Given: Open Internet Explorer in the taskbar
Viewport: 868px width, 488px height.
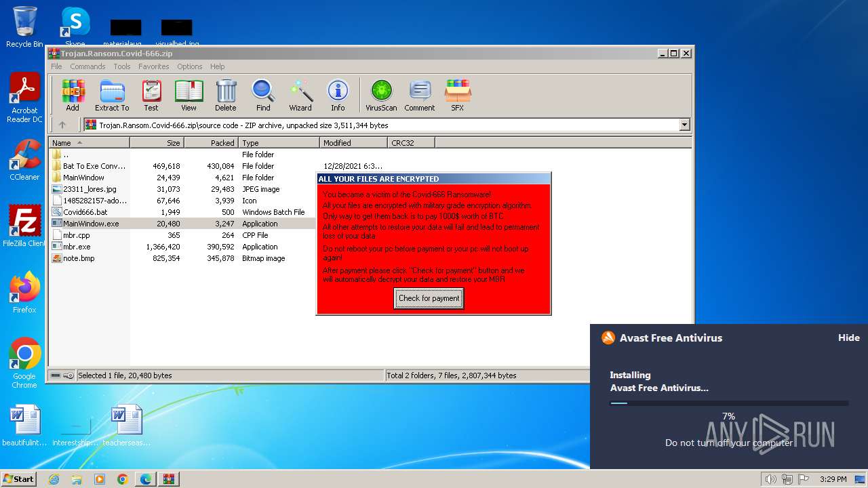Looking at the screenshot, I should pos(54,479).
